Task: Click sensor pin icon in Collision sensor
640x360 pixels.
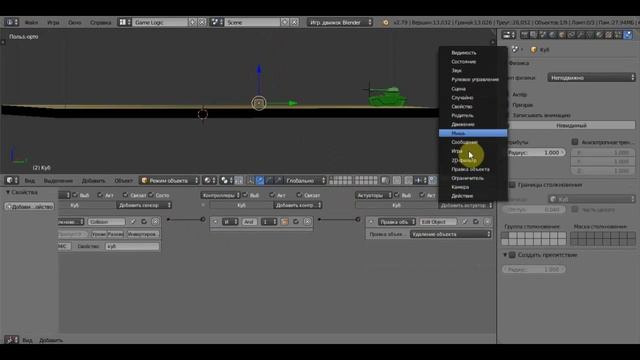Action: 133,222
